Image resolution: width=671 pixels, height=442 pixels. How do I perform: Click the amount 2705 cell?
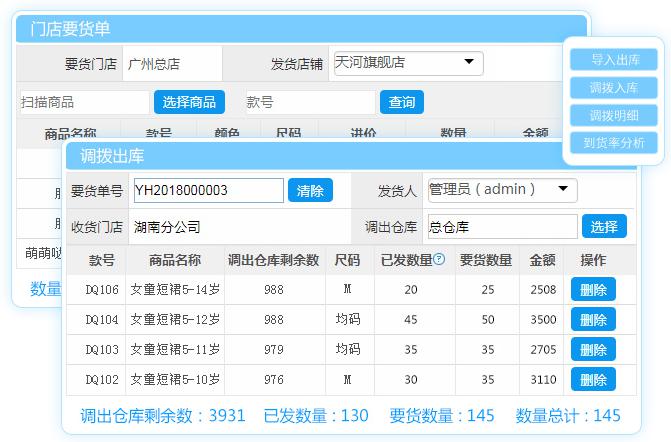543,350
